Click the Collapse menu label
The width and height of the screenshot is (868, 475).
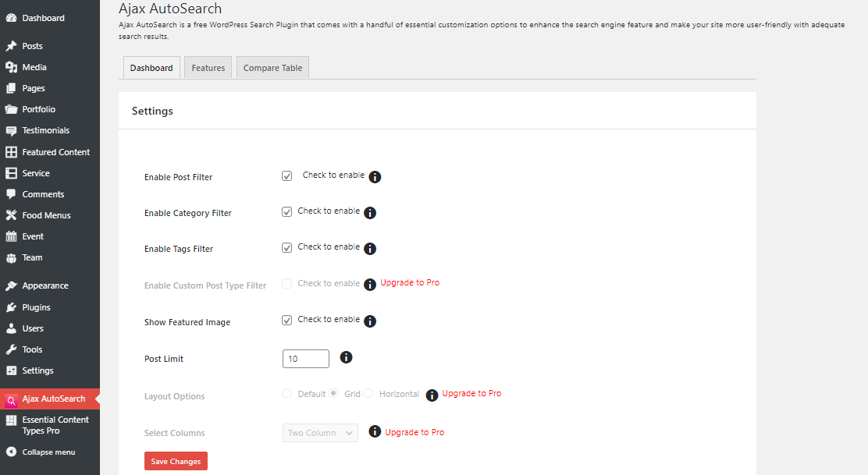[48, 452]
